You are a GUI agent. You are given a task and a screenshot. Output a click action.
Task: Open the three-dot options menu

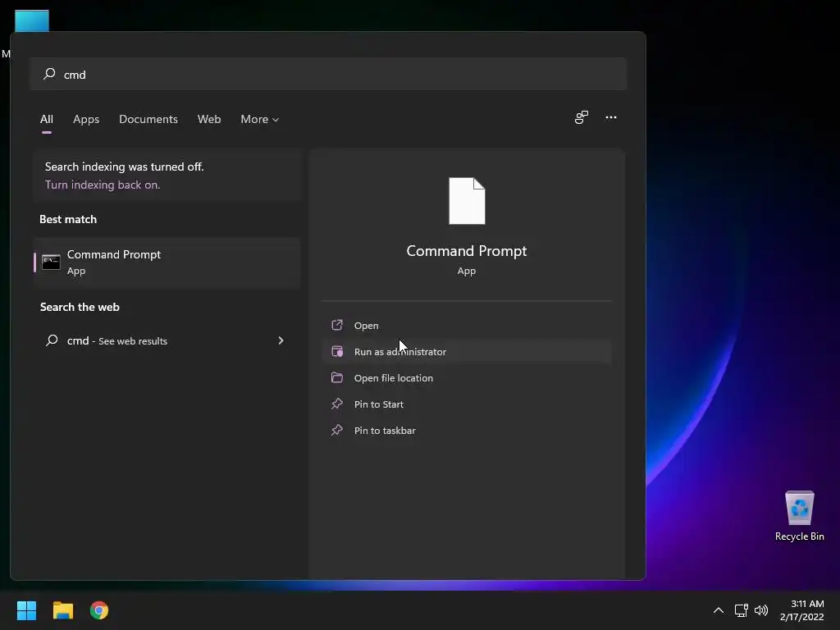coord(610,117)
